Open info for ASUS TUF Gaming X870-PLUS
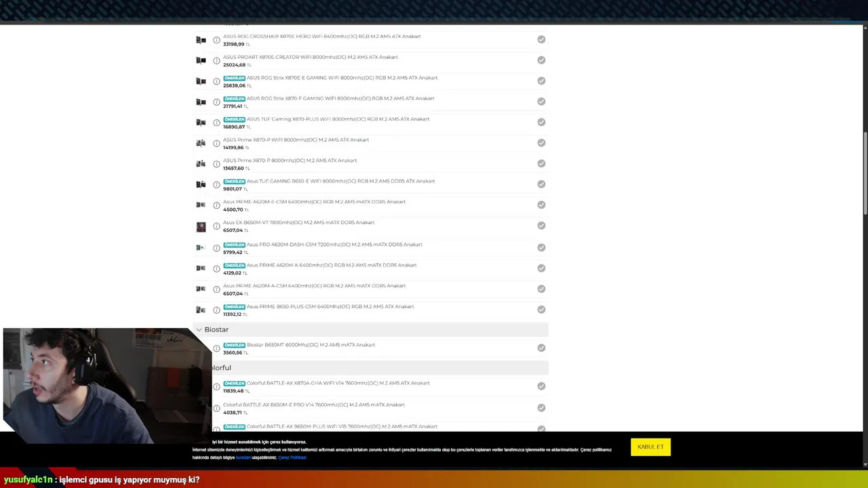 tap(216, 123)
